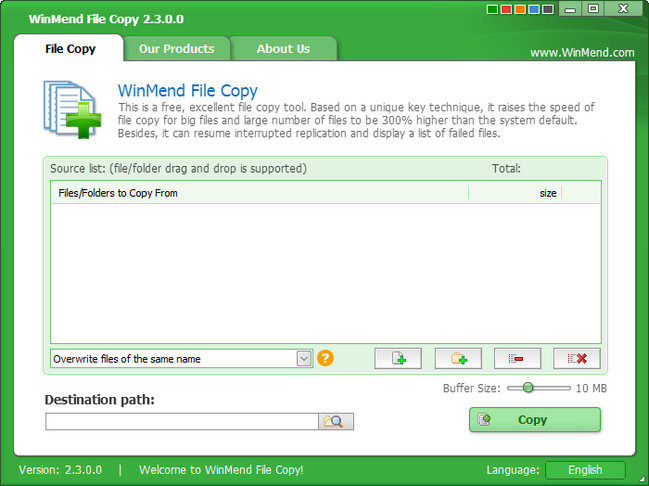The width and height of the screenshot is (649, 486).
Task: Click the Destination path input field
Action: point(181,422)
